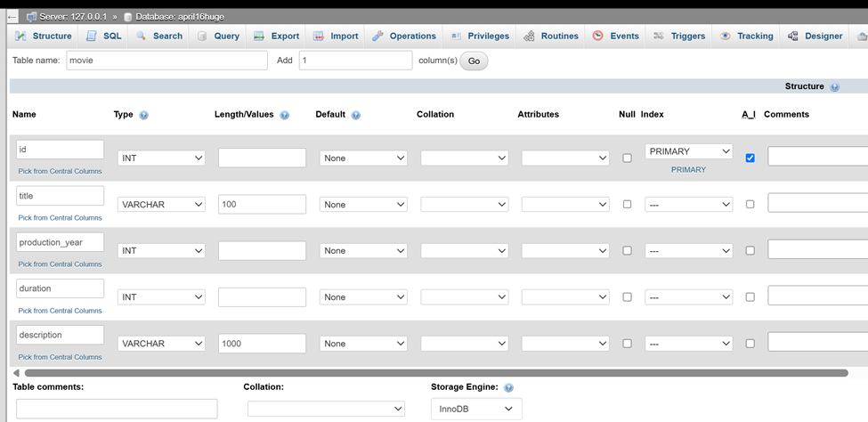
Task: Check the A_I box for description row
Action: (x=750, y=344)
